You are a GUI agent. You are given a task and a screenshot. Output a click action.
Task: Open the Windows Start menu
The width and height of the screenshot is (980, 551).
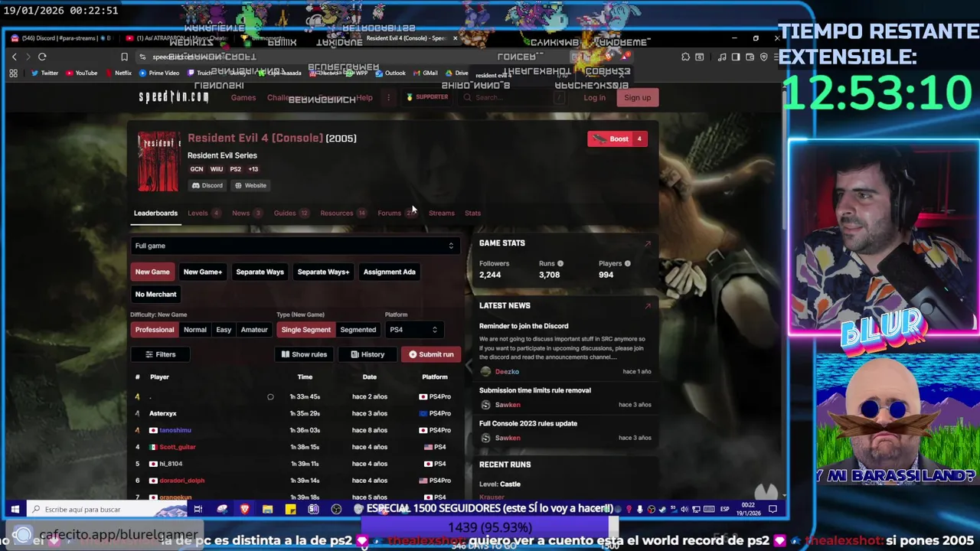(15, 509)
